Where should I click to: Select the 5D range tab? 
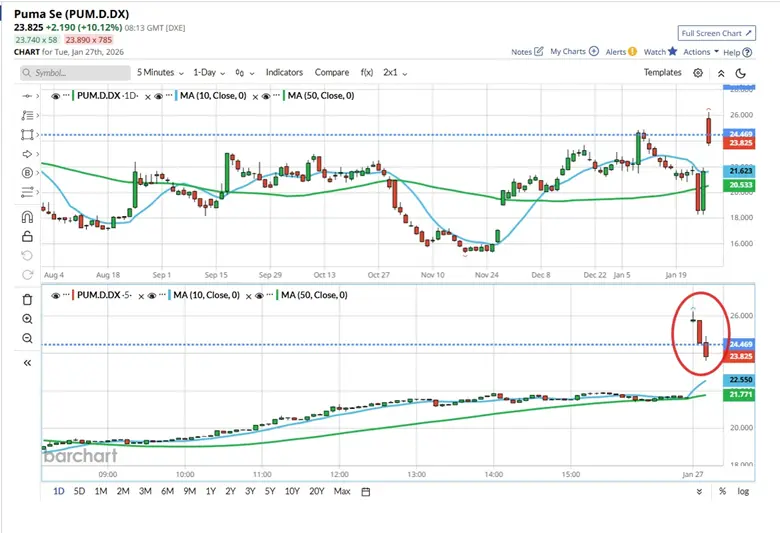(x=79, y=491)
